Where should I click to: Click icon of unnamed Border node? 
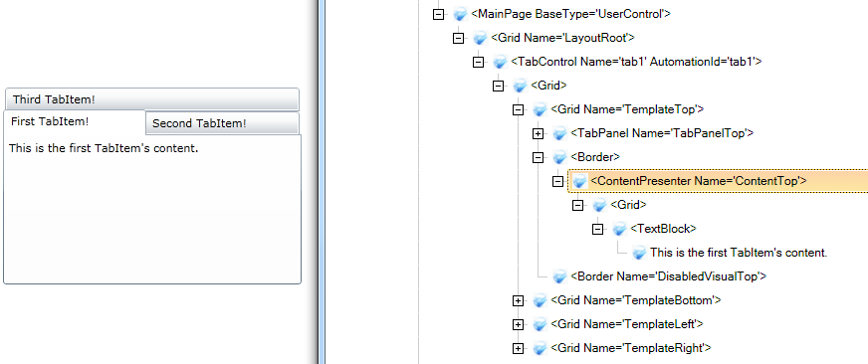(559, 157)
